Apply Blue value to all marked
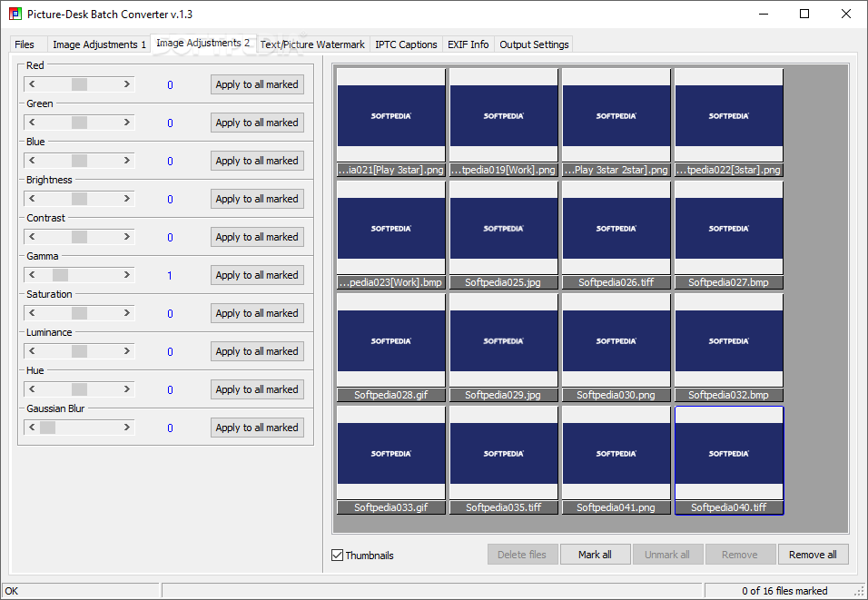Image resolution: width=868 pixels, height=600 pixels. [x=257, y=161]
